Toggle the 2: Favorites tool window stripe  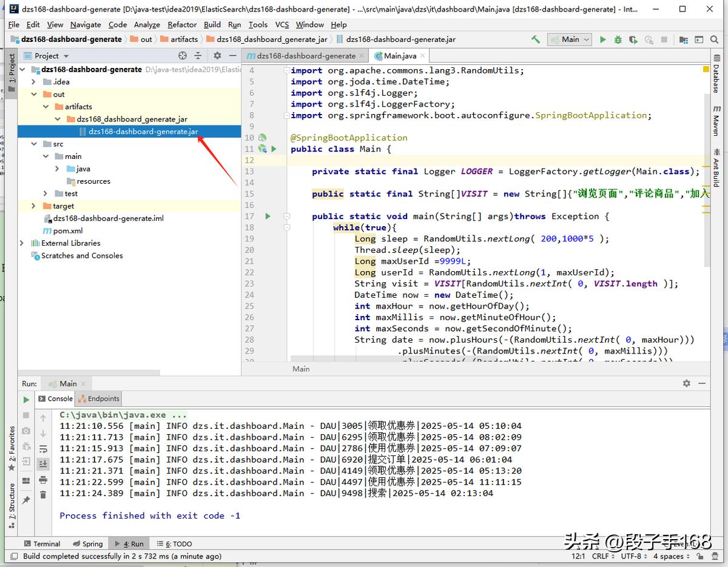tap(12, 448)
